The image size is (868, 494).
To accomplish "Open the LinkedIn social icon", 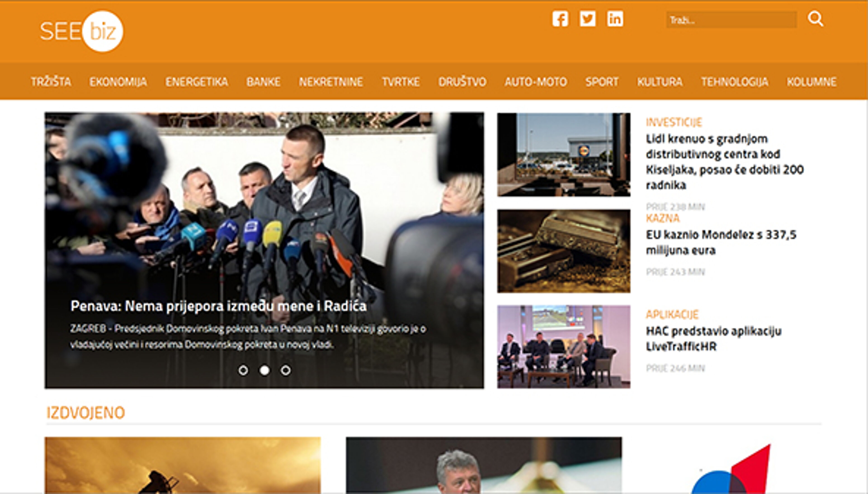I will [x=615, y=19].
